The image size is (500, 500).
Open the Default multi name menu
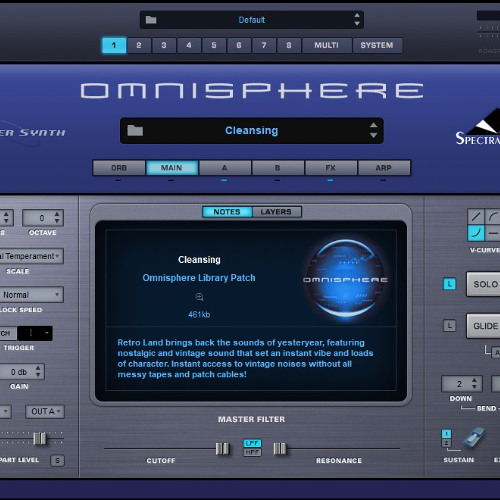click(252, 20)
